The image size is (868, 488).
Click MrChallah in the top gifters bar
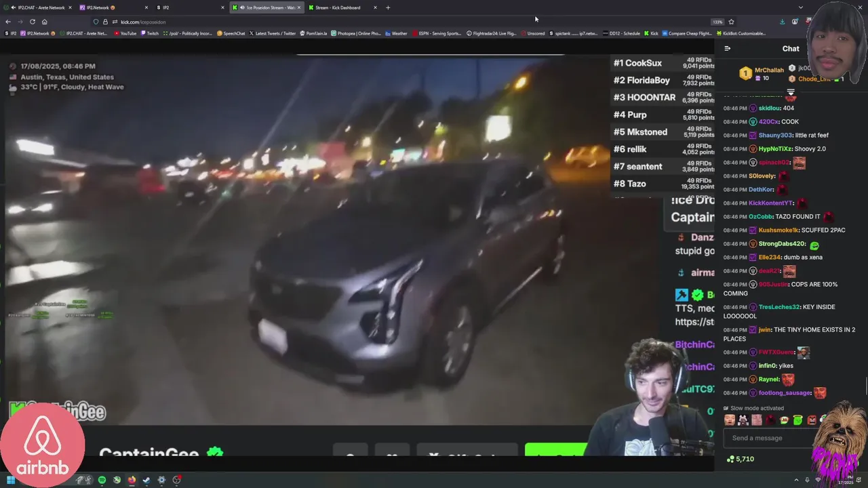(769, 70)
